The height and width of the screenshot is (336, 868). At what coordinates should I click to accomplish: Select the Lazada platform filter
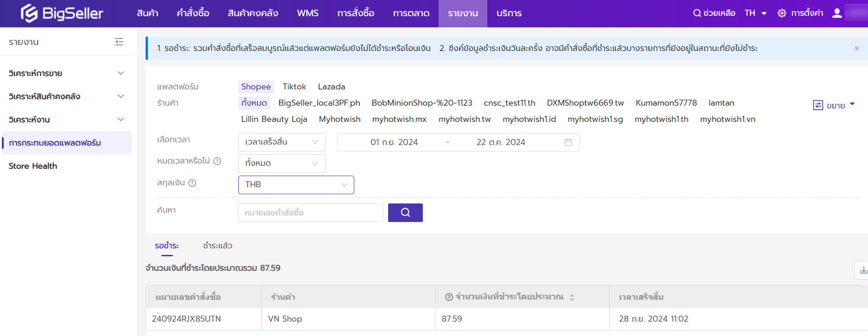pyautogui.click(x=331, y=87)
